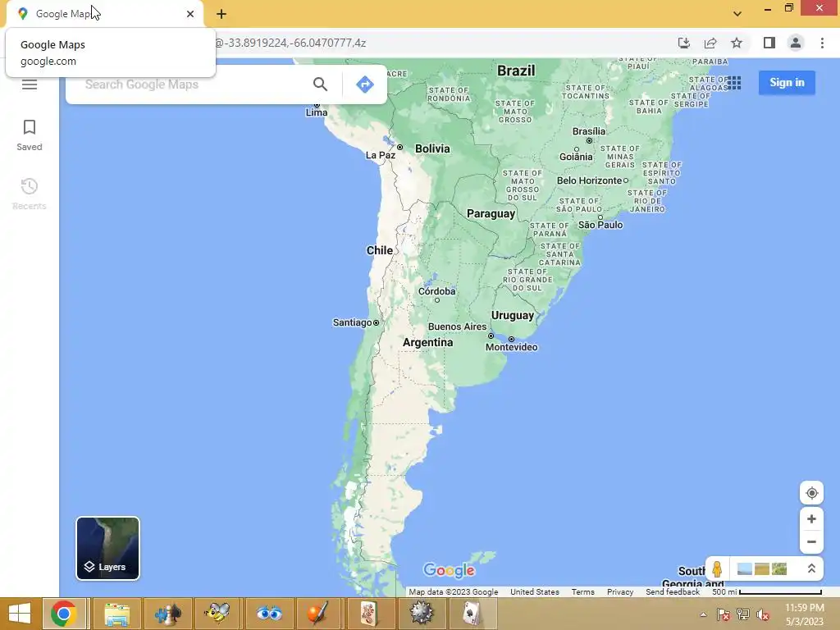This screenshot has height=630, width=840.
Task: Select the Buenos Aires city label
Action: (x=457, y=326)
